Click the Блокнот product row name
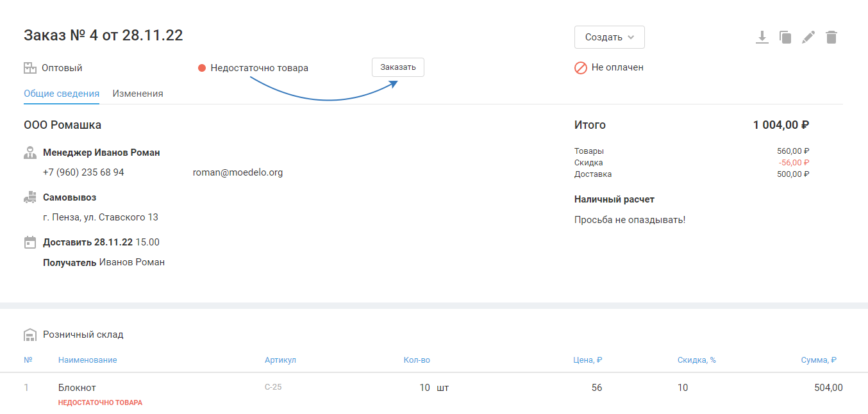Screen dimensions: 868x414 point(77,388)
